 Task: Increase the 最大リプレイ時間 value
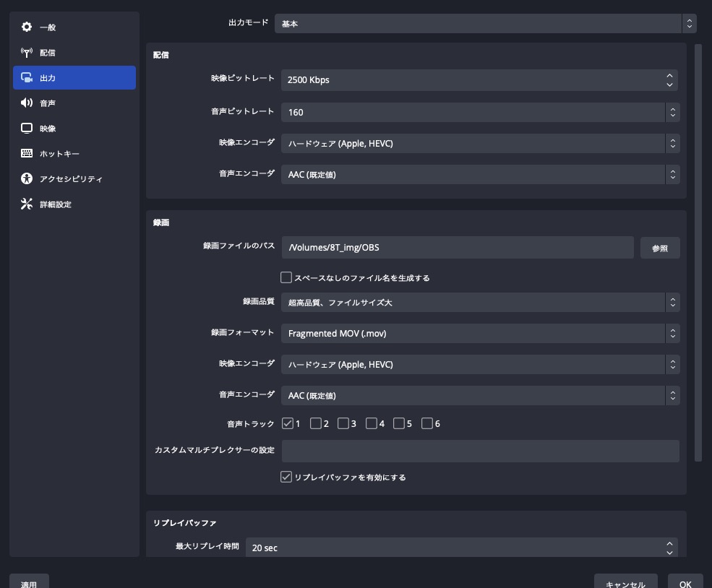coord(670,543)
